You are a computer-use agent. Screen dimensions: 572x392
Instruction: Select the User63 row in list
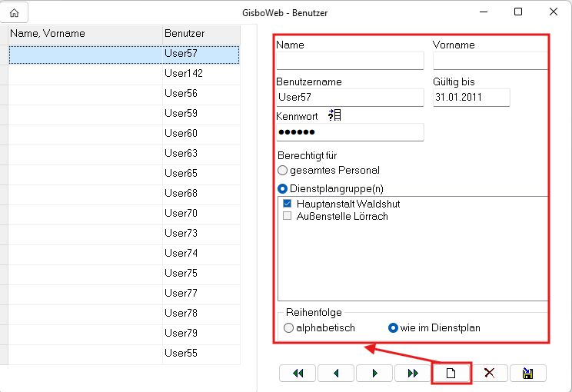(x=124, y=154)
